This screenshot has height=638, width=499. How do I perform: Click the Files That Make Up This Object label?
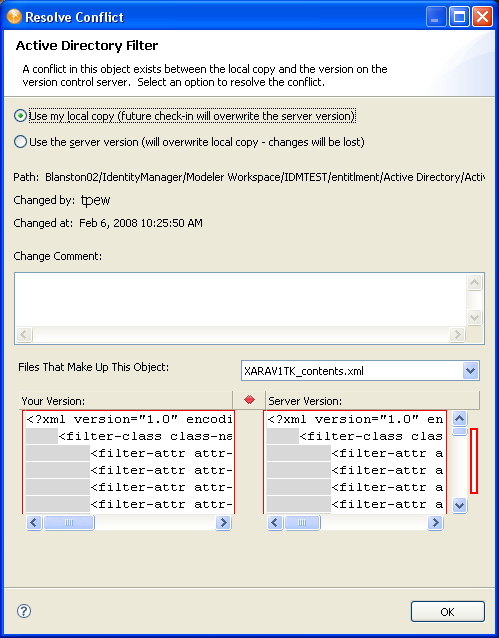[93, 367]
